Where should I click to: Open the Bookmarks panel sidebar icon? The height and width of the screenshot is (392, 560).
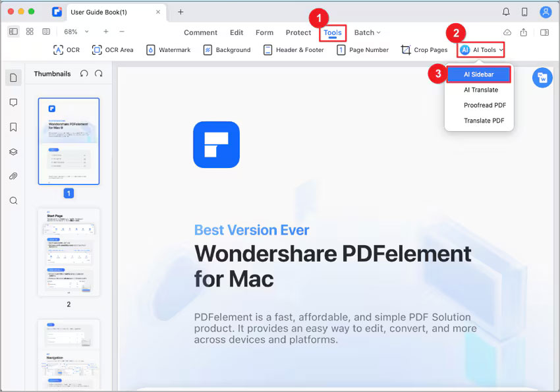tap(13, 127)
